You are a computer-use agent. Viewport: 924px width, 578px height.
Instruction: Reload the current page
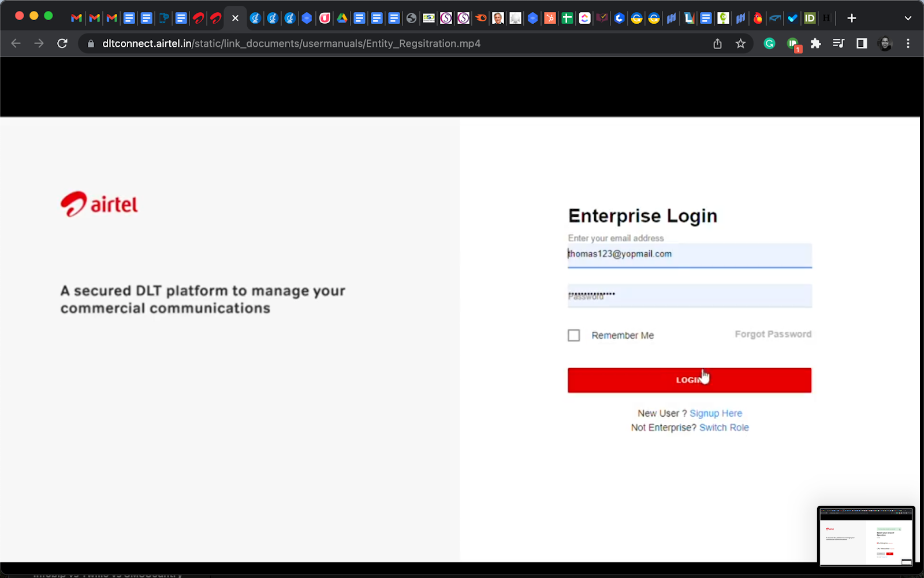[x=62, y=43]
